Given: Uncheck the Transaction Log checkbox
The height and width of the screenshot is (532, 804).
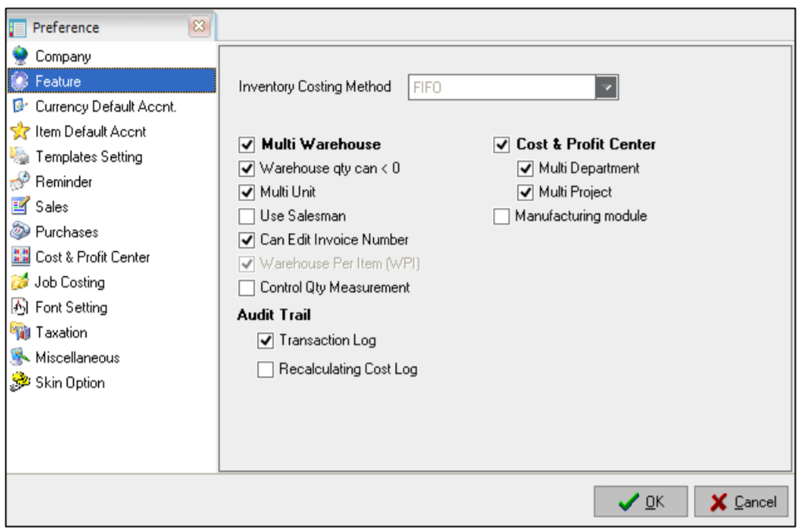Looking at the screenshot, I should coord(265,341).
